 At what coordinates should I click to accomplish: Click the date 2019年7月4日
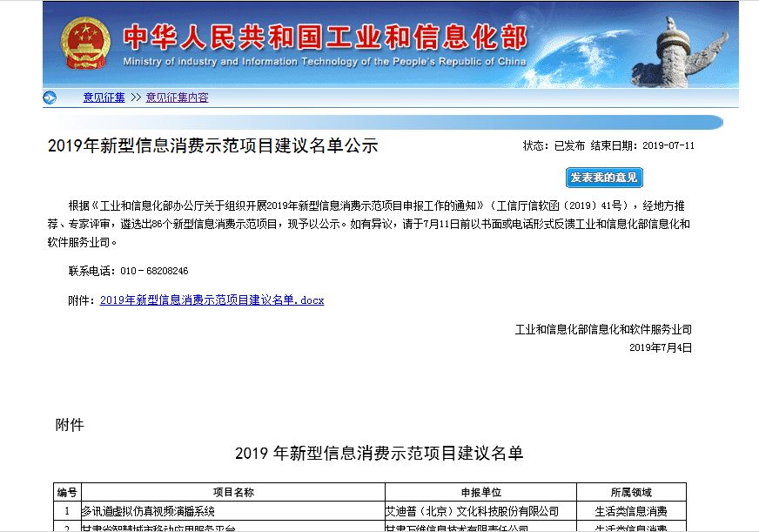[661, 347]
